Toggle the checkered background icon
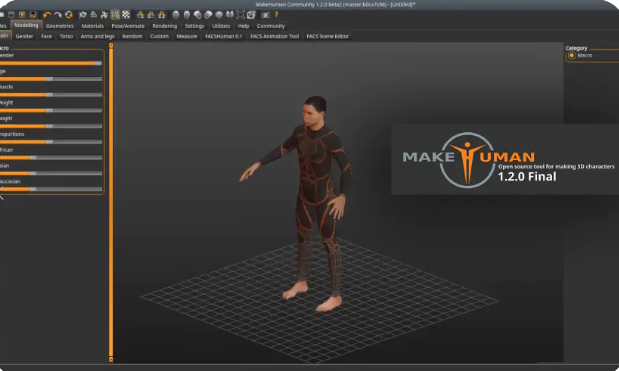Viewport: 619px width, 371px height. [x=126, y=15]
